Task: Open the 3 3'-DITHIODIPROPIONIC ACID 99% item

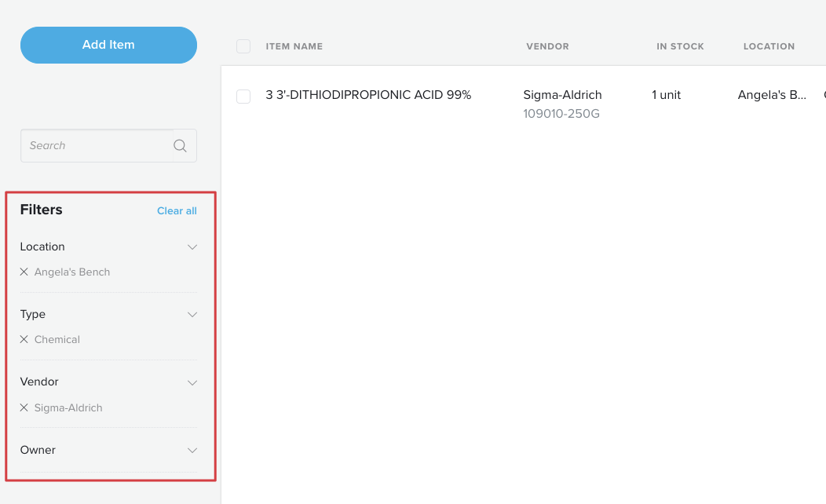Action: click(368, 95)
